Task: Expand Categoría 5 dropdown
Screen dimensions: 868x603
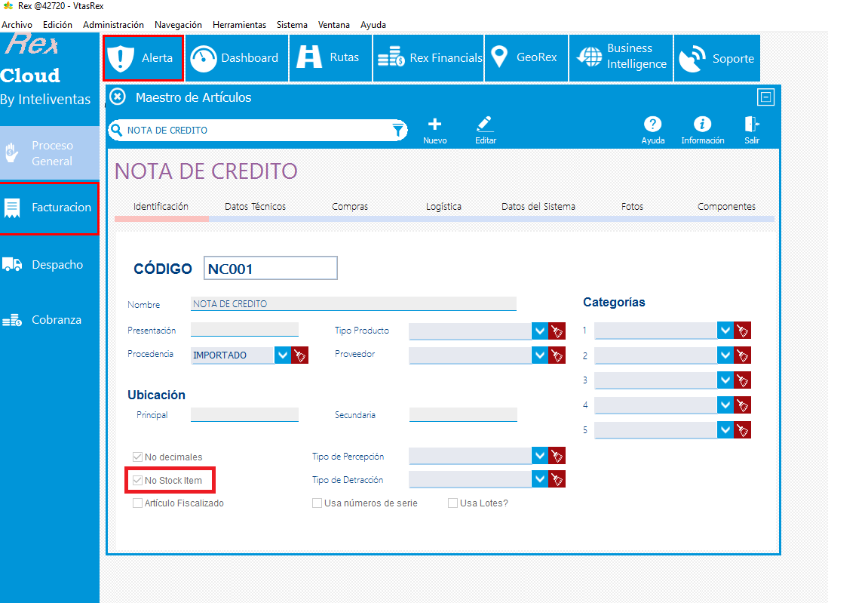Action: (x=725, y=429)
